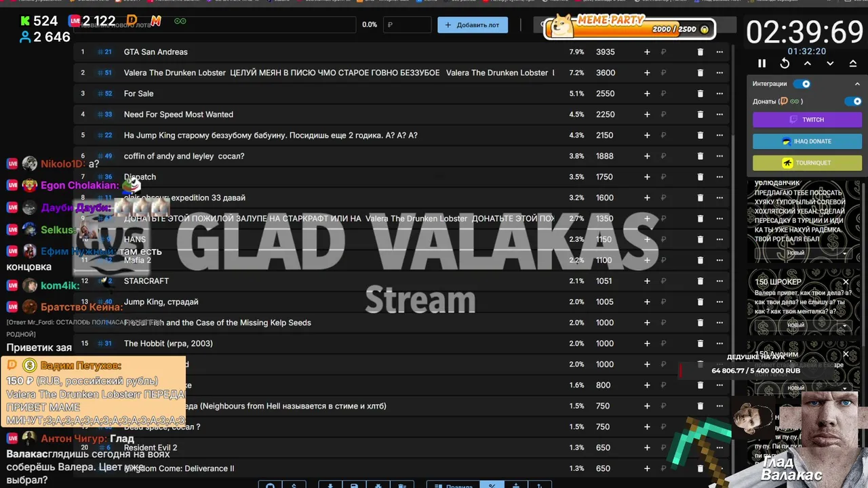Image resolution: width=868 pixels, height=488 pixels.
Task: Select the lot title Resident Evil 2
Action: 151,447
